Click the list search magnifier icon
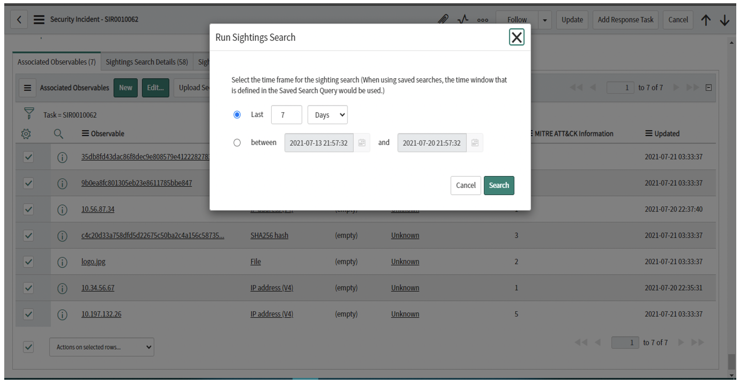Screen dimensions: 738x383 (58, 134)
